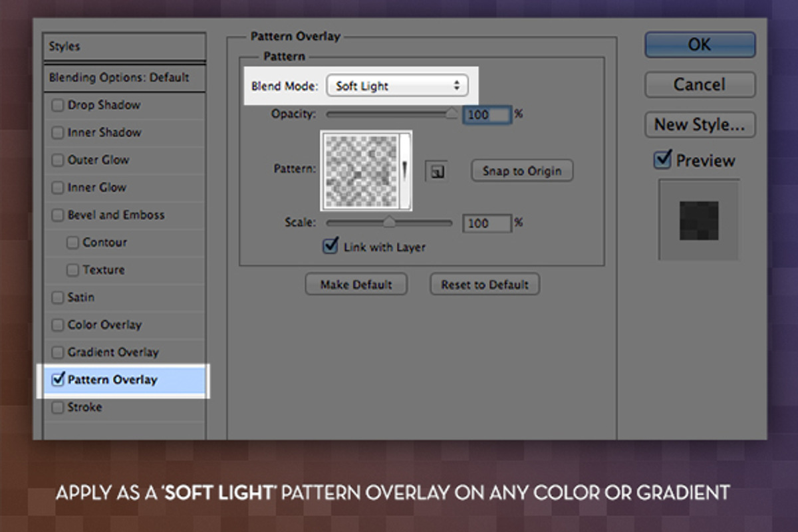The width and height of the screenshot is (798, 532).
Task: Toggle the Preview checkbox
Action: (662, 160)
